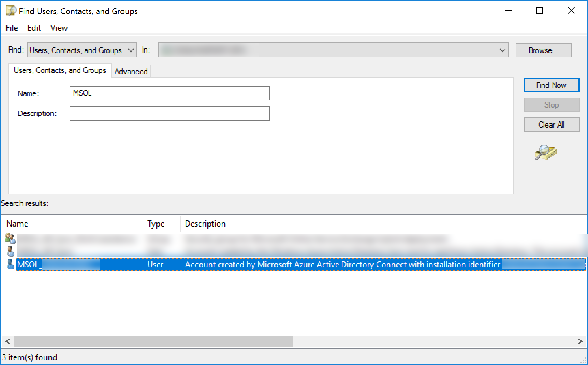Switch to the Advanced tab

point(131,71)
